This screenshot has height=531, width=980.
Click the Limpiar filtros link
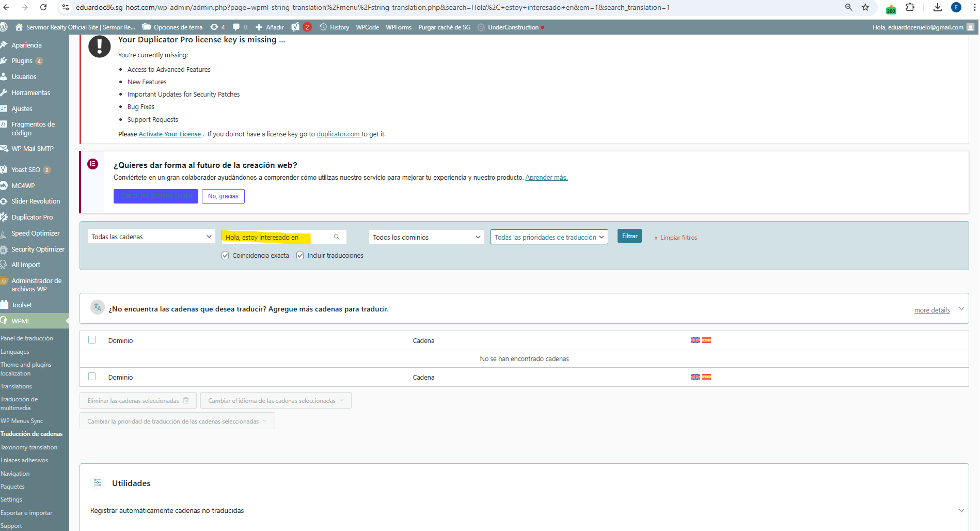tap(678, 238)
